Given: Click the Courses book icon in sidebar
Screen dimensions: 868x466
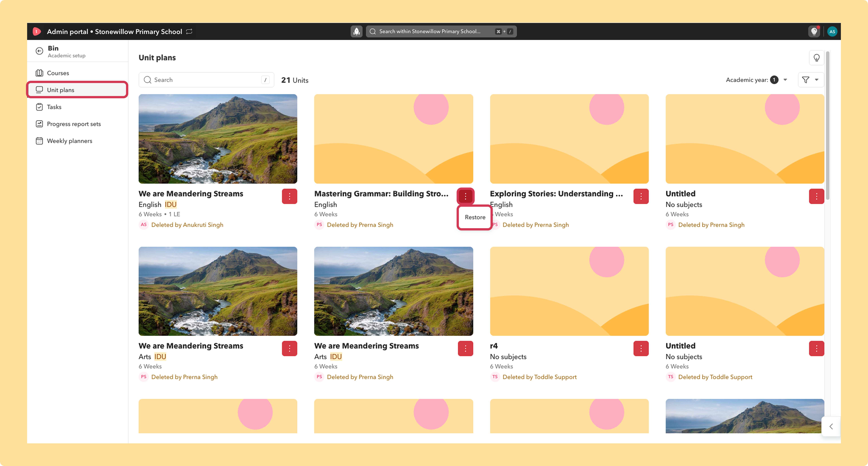Looking at the screenshot, I should pos(39,73).
